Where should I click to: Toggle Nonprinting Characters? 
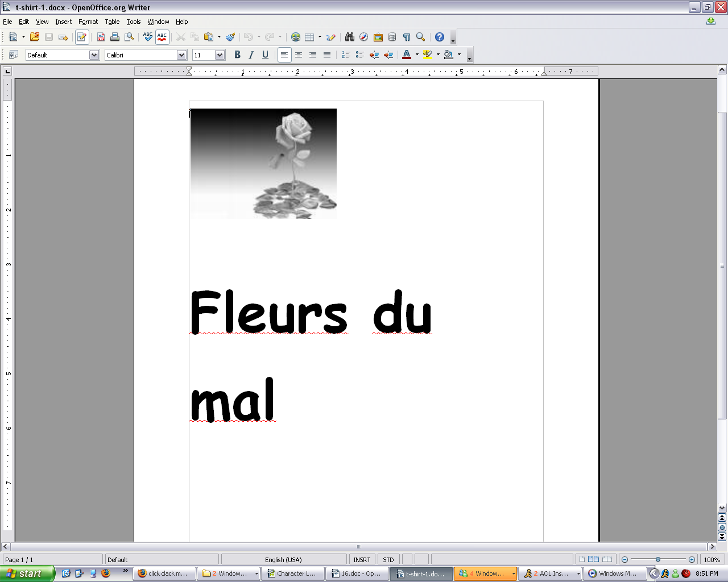(407, 37)
